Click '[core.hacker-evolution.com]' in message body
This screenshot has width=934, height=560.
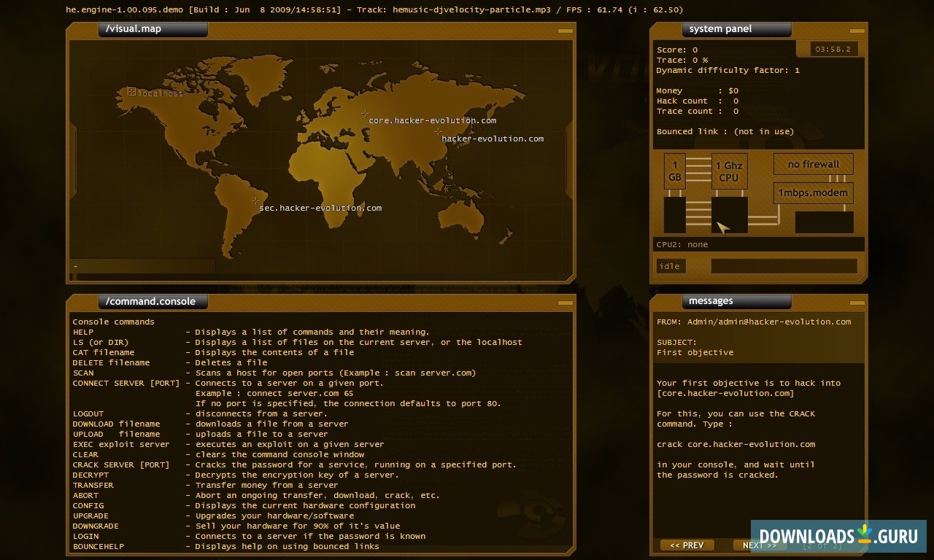(x=725, y=393)
